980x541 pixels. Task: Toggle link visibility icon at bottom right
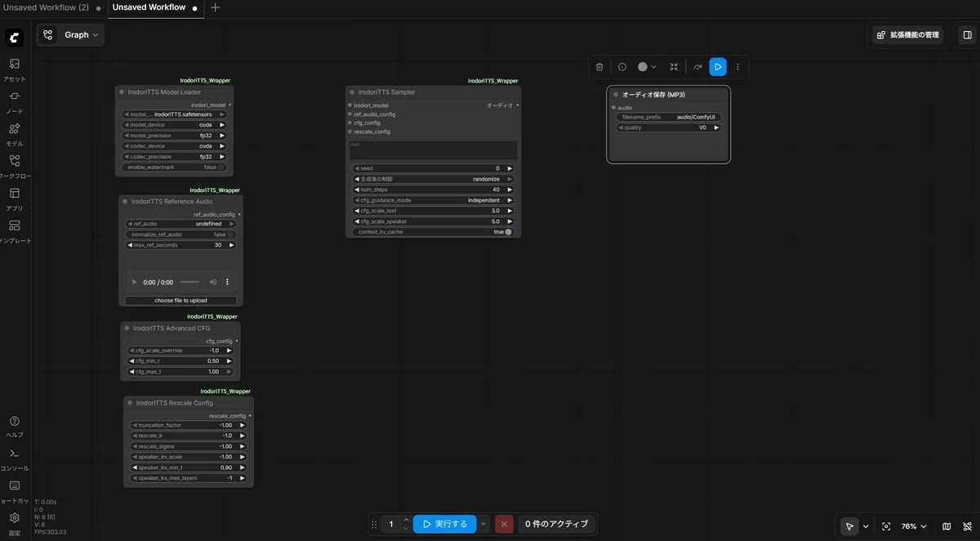(966, 526)
